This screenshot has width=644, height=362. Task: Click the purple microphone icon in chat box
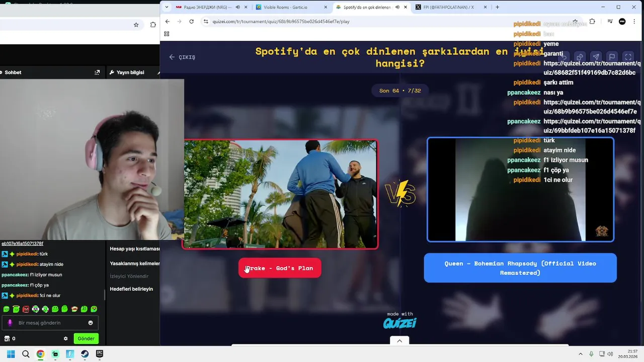pyautogui.click(x=10, y=323)
